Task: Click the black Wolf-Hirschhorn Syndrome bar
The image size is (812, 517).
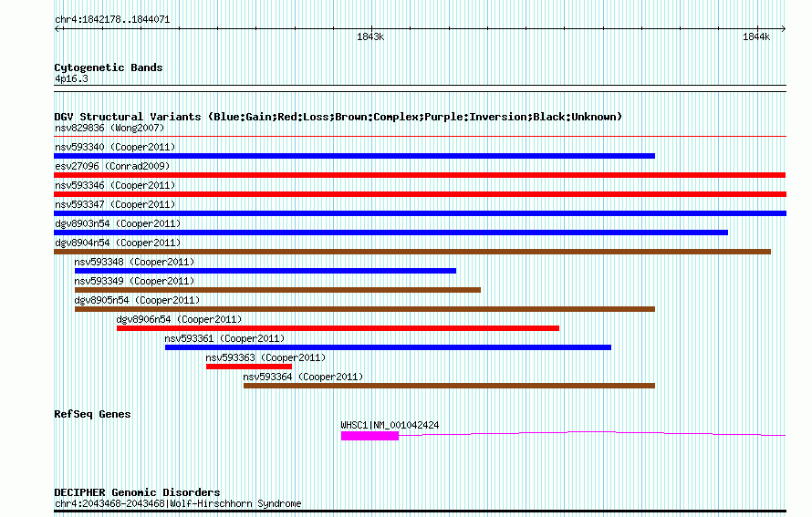Action: (x=420, y=512)
